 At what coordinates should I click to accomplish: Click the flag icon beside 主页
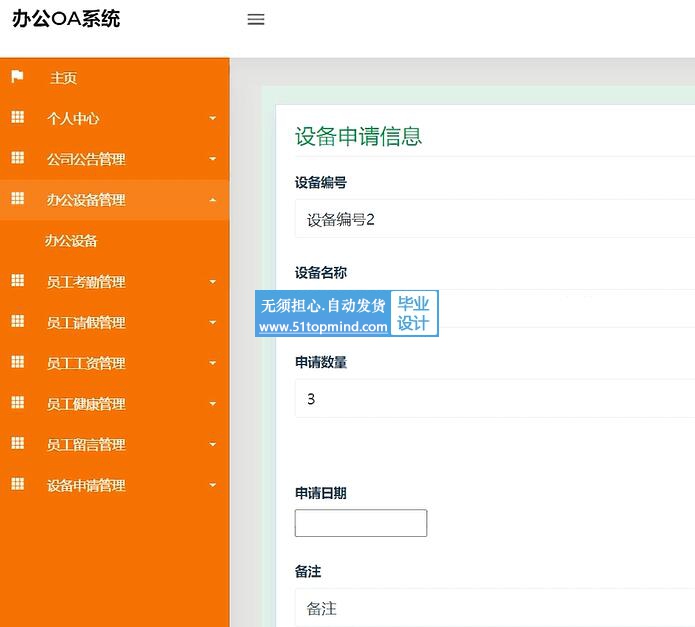coord(17,76)
